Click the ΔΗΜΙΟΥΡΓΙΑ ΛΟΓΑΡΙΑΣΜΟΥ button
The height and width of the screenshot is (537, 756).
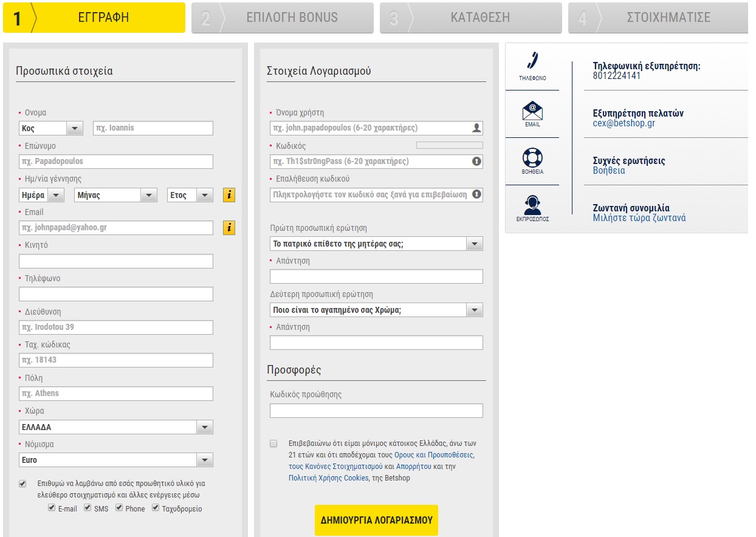(376, 520)
